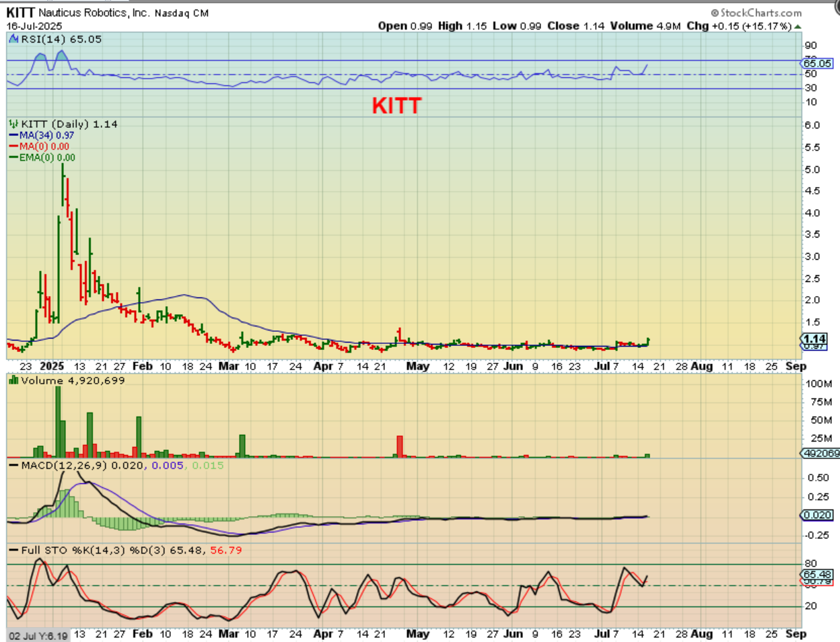The image size is (840, 642).
Task: Click the RSI indicator icon beside RSI(14)
Action: tap(13, 39)
